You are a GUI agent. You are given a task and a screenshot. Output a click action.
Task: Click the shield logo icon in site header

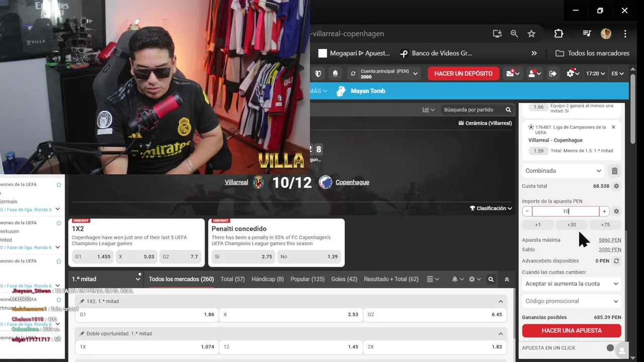pos(318,73)
